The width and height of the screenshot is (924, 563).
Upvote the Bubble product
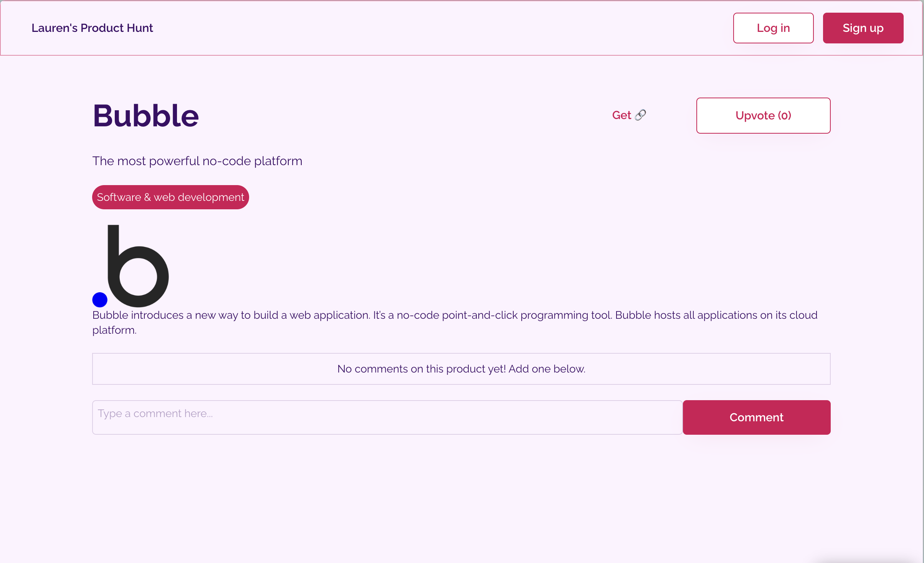tap(763, 116)
